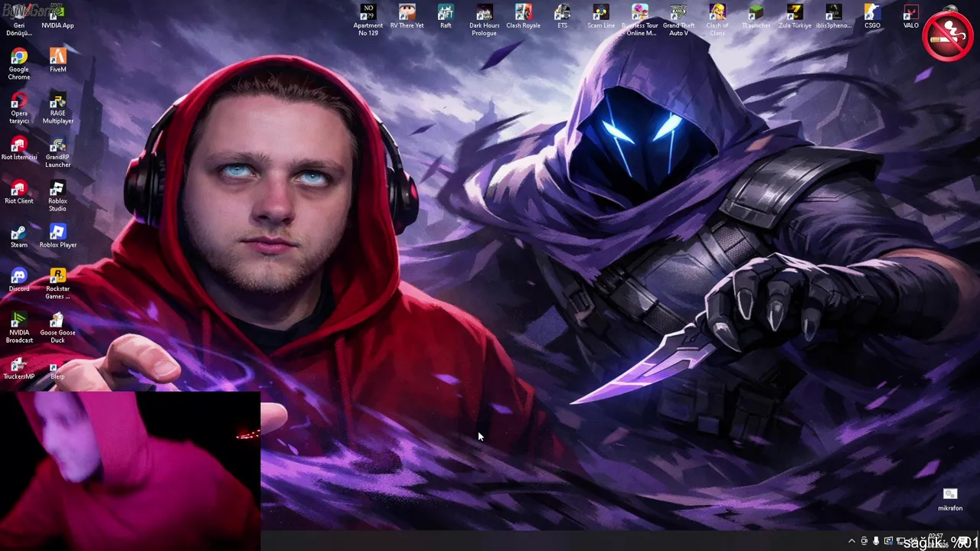This screenshot has width=980, height=551.
Task: Open the FiveM desktop shortcut
Action: [57, 60]
